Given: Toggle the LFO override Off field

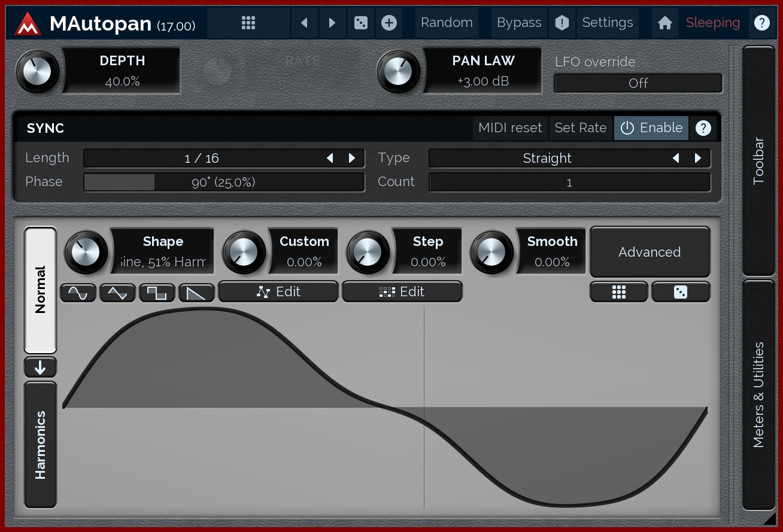Looking at the screenshot, I should pos(638,83).
